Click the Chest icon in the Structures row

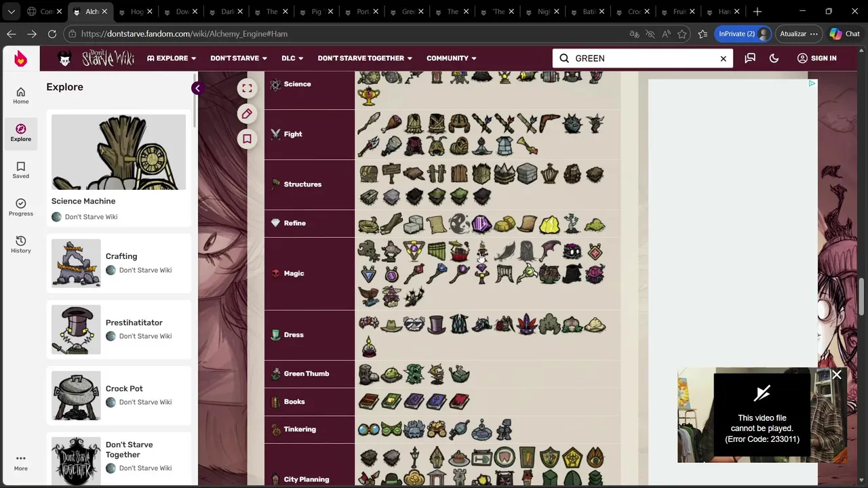(369, 174)
